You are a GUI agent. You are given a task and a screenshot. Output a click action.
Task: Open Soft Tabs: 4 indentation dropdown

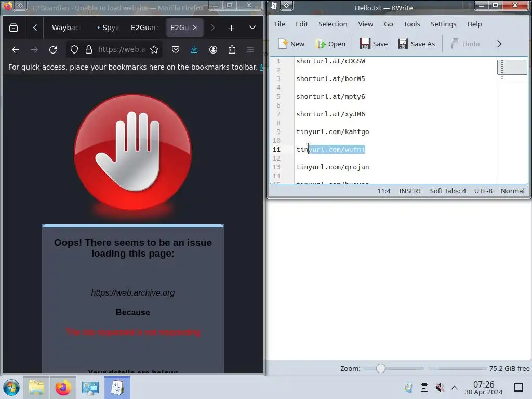[x=448, y=191]
